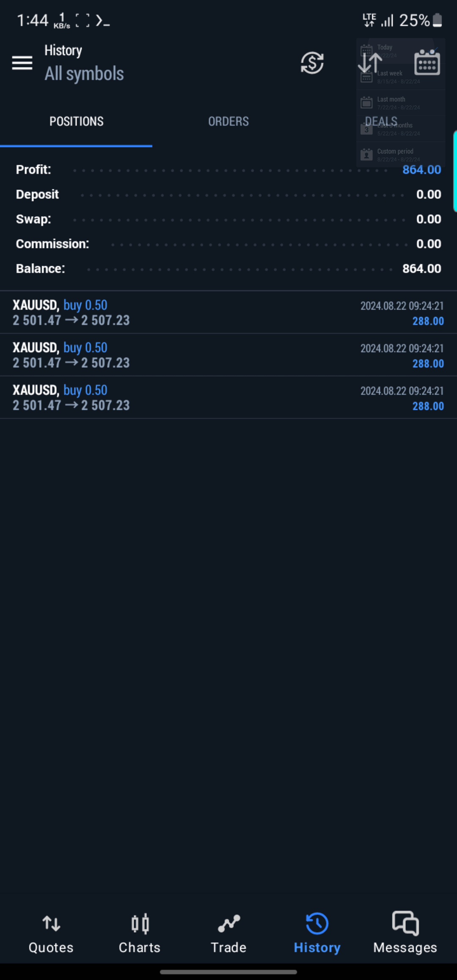This screenshot has height=980, width=457.
Task: Open the first XAUUSD buy position entry
Action: coord(228,312)
